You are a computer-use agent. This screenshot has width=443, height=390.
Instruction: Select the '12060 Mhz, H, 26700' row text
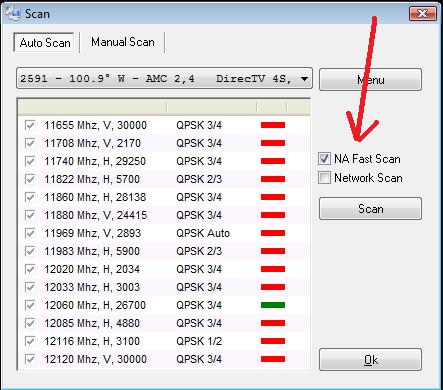tap(95, 305)
